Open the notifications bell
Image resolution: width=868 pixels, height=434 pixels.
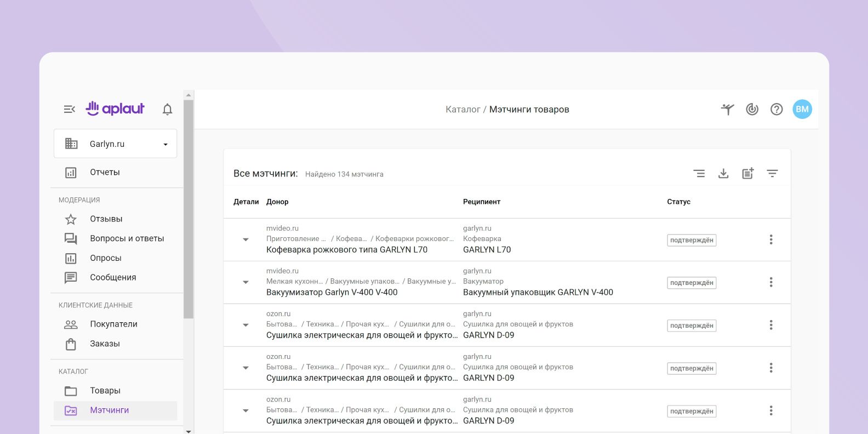pos(168,110)
